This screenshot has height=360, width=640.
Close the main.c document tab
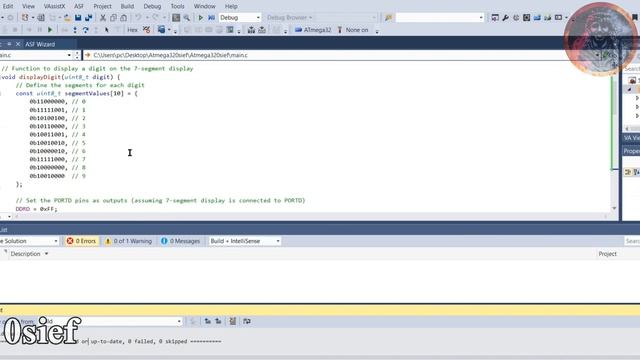pos(18,44)
